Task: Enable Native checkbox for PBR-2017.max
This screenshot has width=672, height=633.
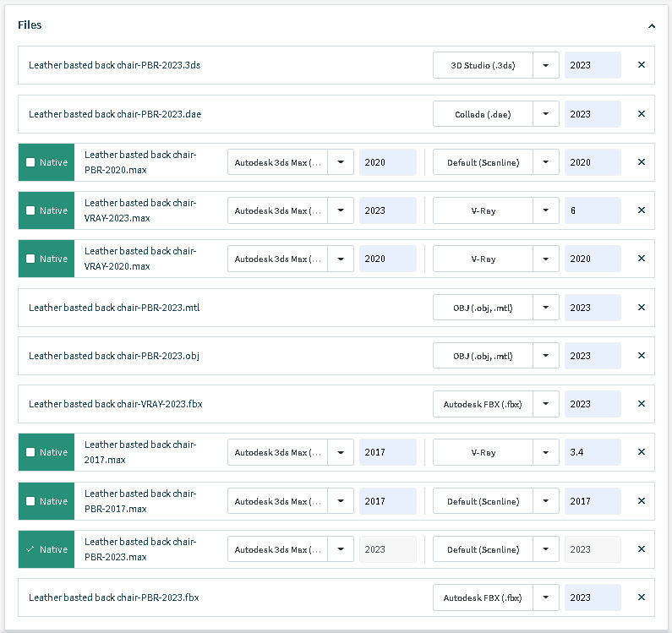Action: 31,501
